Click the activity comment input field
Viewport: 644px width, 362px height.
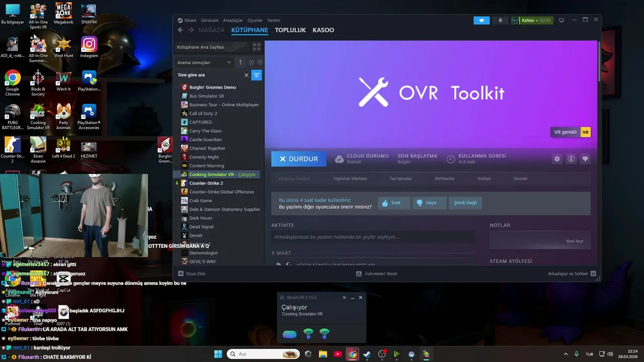coord(373,237)
